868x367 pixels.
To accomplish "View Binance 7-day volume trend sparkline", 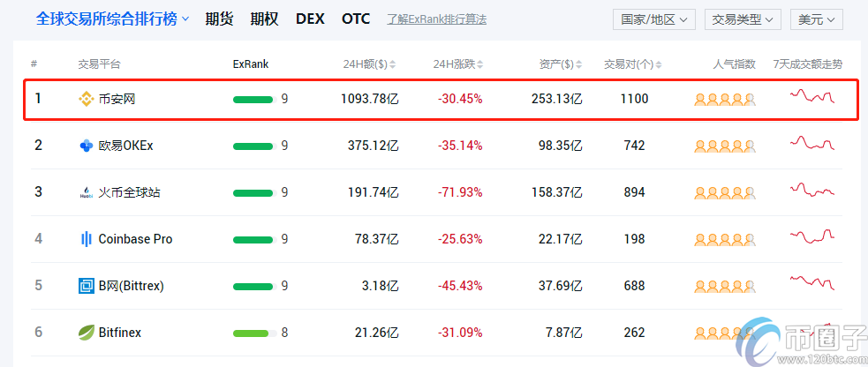I will point(812,97).
